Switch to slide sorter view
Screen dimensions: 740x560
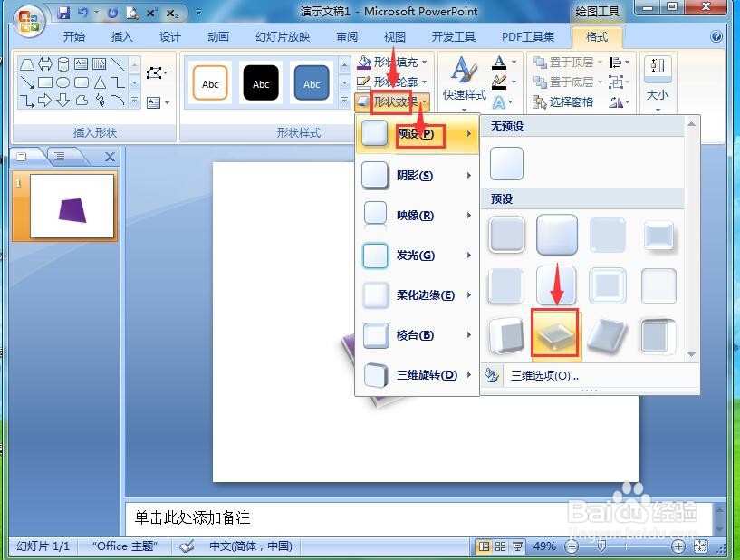click(500, 546)
